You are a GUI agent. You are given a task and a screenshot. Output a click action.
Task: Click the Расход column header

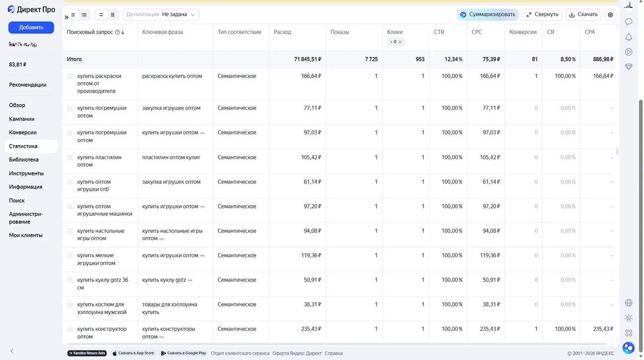pos(282,32)
